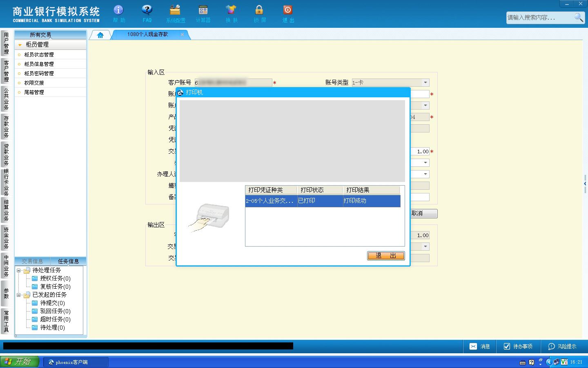Viewport: 588px width, 368px height.
Task: Collapse the 已发起的任务 tree node
Action: pos(18,295)
